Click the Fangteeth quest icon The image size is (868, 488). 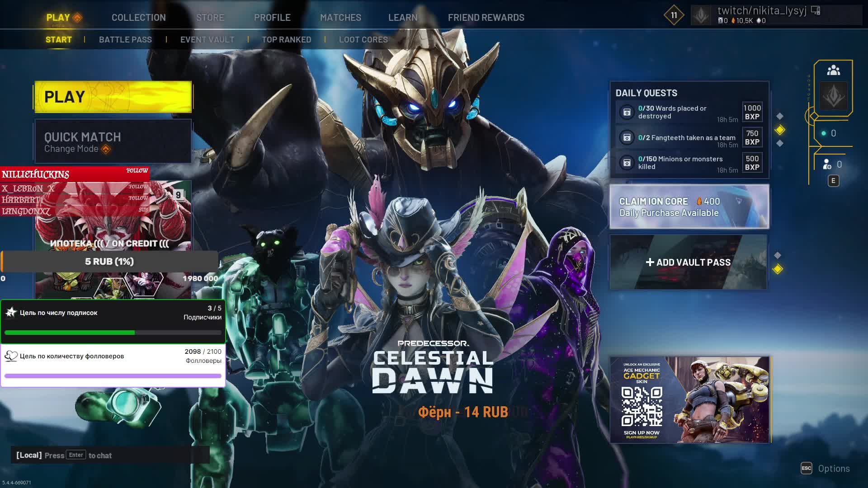click(627, 137)
